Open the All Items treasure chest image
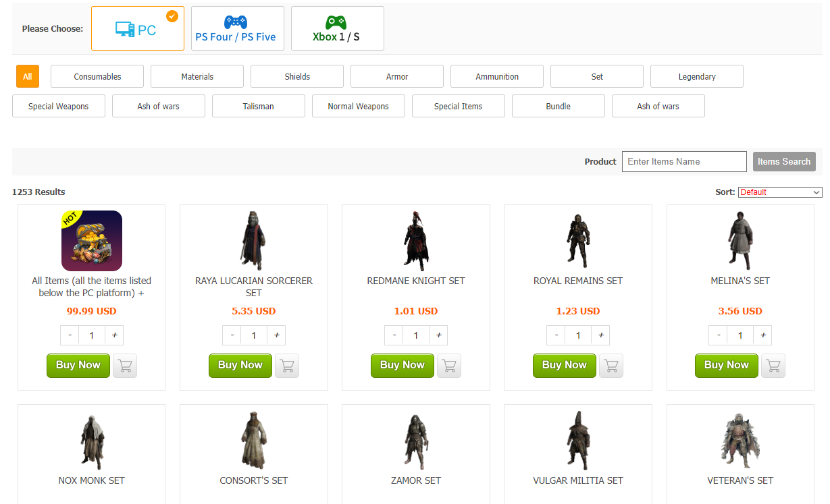The height and width of the screenshot is (504, 830). click(x=92, y=241)
